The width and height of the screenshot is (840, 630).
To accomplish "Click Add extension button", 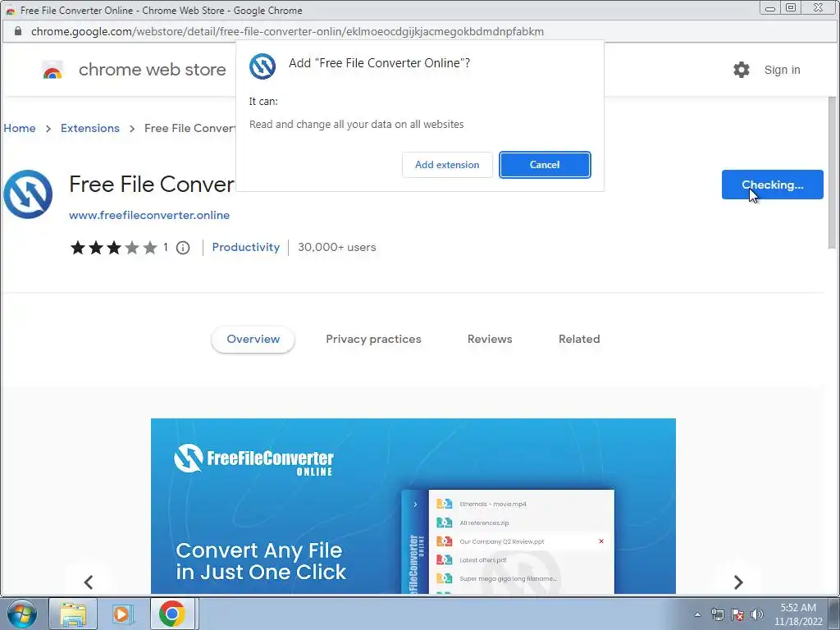I will point(447,164).
